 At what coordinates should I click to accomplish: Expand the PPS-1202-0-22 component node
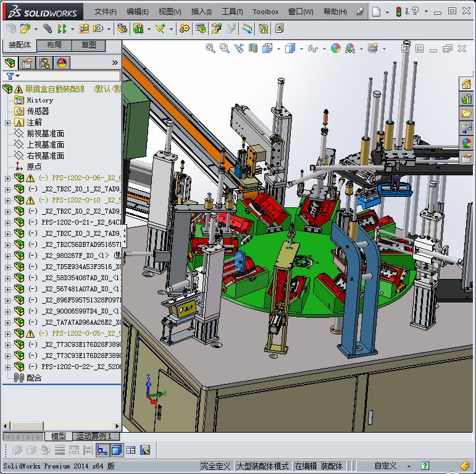(x=7, y=367)
